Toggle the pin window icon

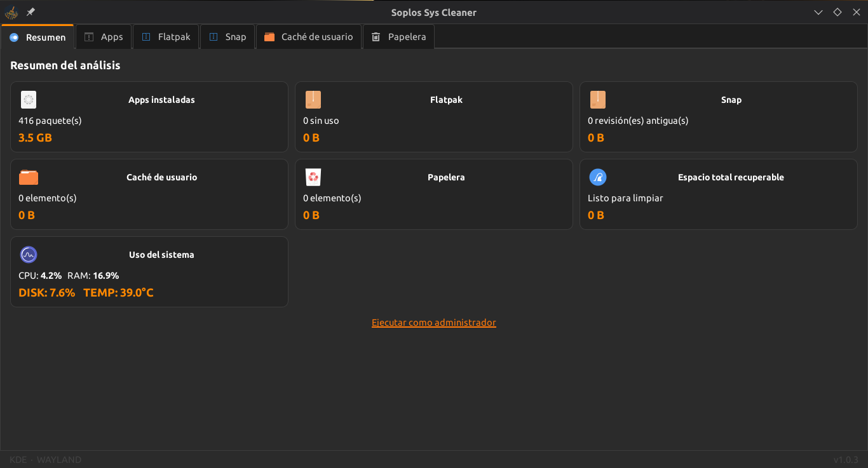(x=31, y=12)
